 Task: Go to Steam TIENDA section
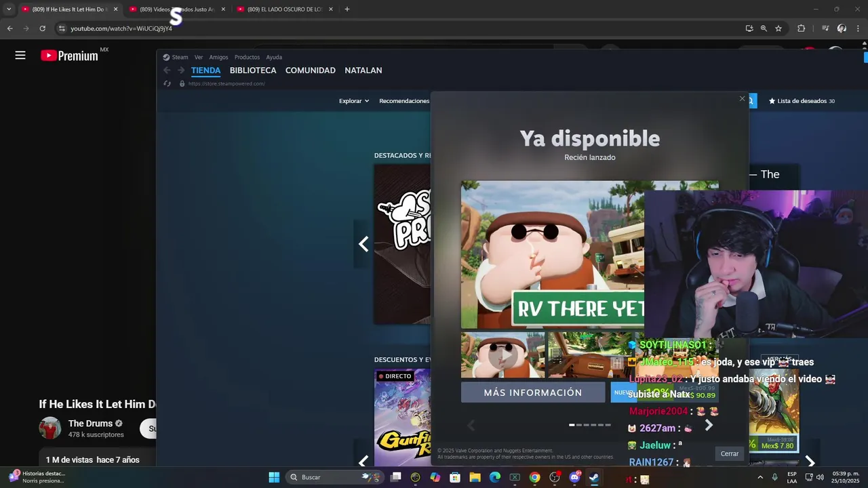tap(205, 70)
